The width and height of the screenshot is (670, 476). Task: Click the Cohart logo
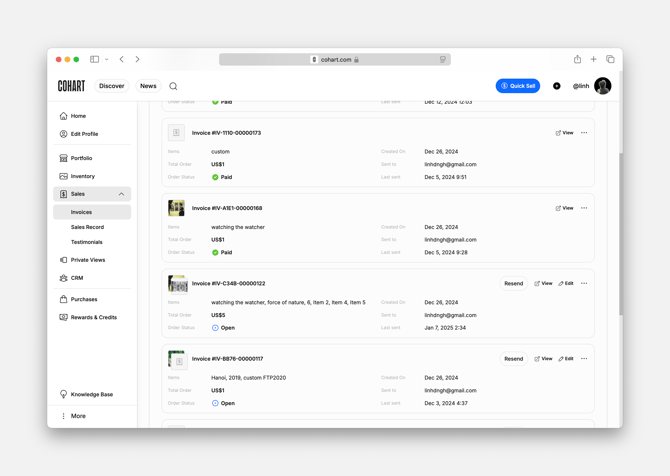71,86
